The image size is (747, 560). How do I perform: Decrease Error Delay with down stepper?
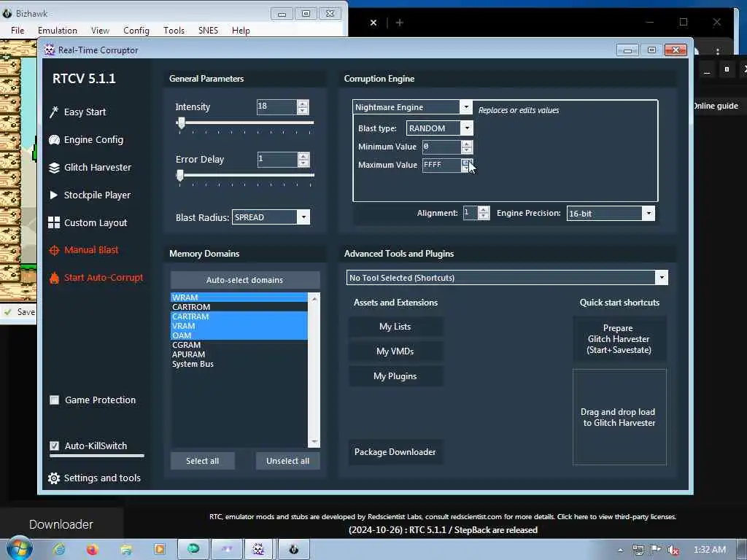(x=303, y=163)
